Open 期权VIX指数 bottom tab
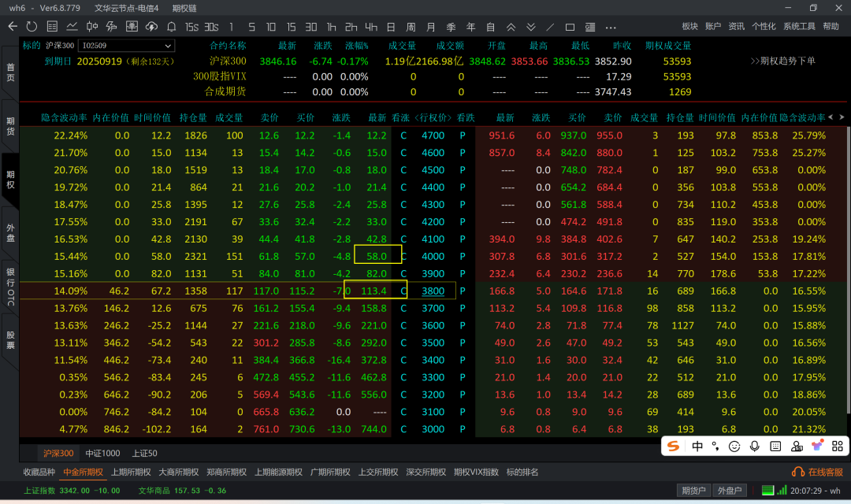This screenshot has height=504, width=851. [x=476, y=472]
